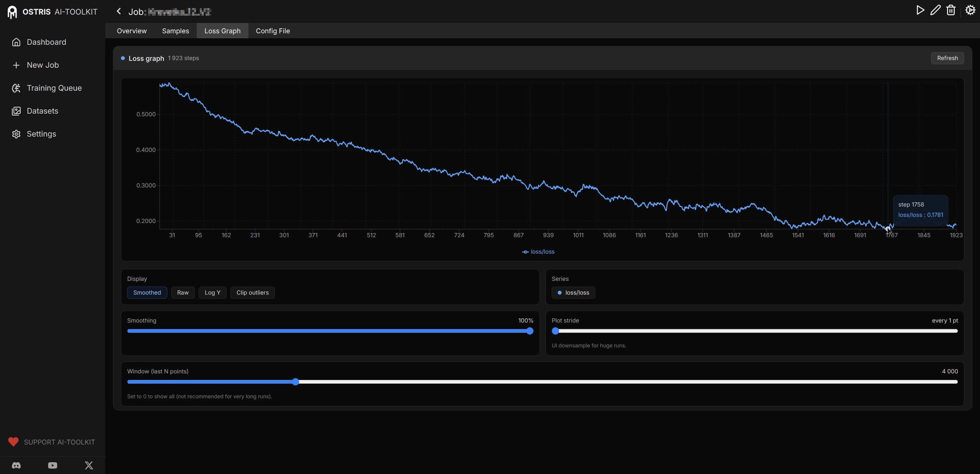Go back using the arrow beside Job
This screenshot has height=474, width=980.
pyautogui.click(x=119, y=11)
